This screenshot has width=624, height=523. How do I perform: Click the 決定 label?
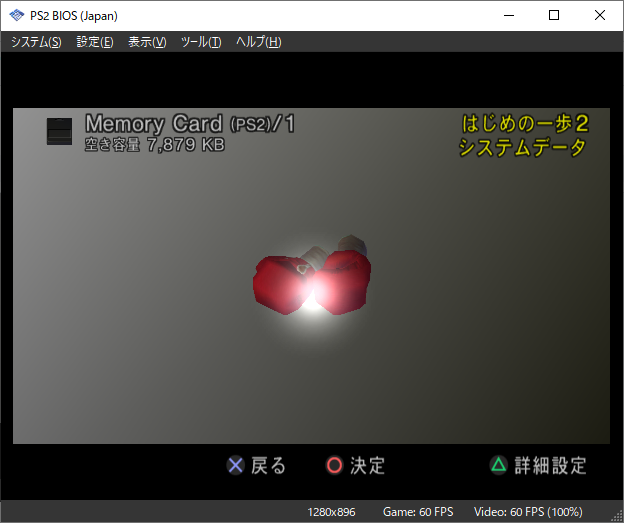click(367, 465)
